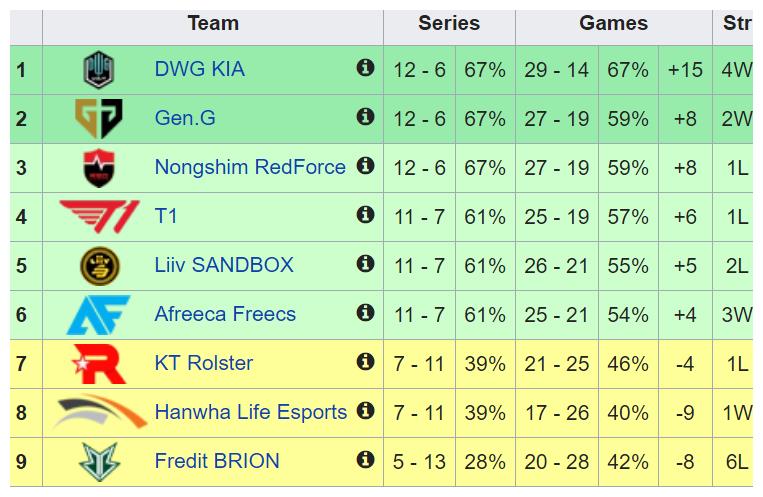This screenshot has height=497, width=763.
Task: Click the Games column header
Action: coord(614,23)
